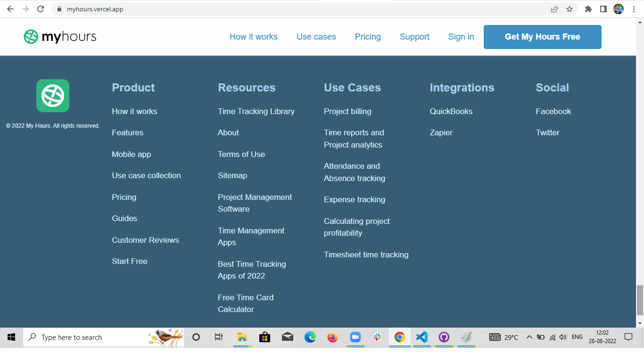Open Free Time Card Calculator link
The height and width of the screenshot is (362, 644).
point(246,304)
